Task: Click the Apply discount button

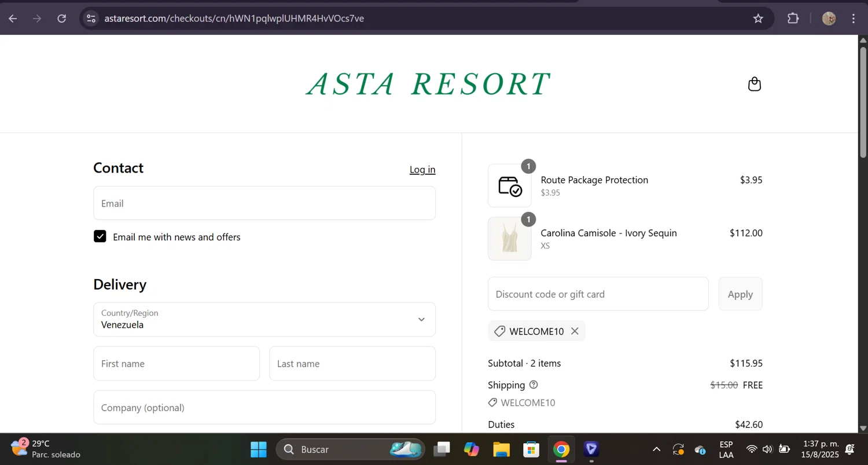Action: click(x=740, y=294)
